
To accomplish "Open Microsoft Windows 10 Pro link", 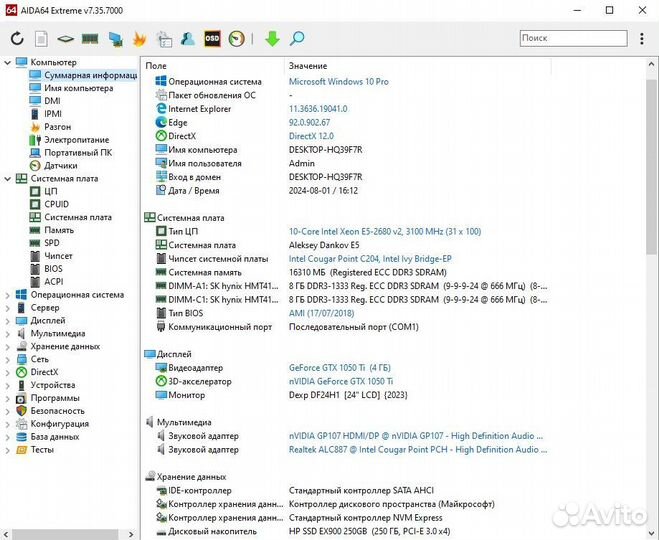I will click(x=338, y=82).
